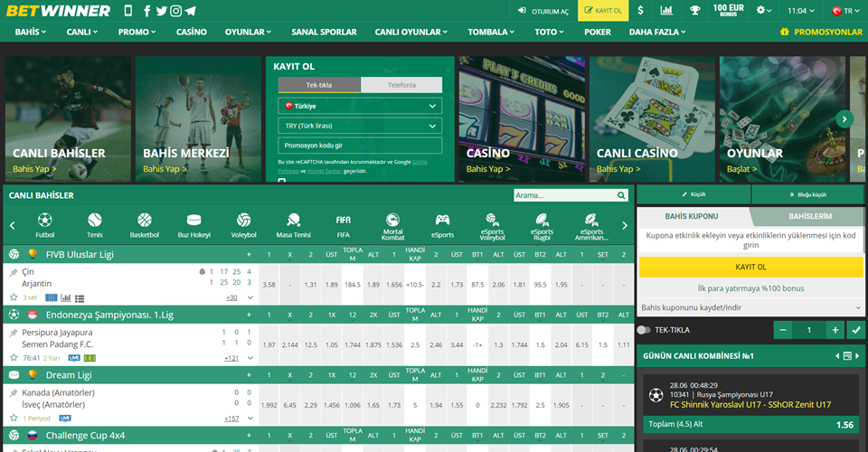The image size is (868, 452).
Task: Confirm the one-click stake checkmark
Action: click(856, 330)
